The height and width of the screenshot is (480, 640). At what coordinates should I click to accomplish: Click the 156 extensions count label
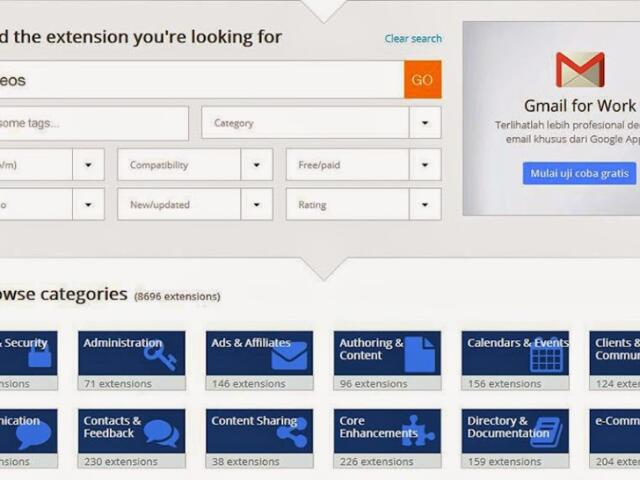pos(504,384)
